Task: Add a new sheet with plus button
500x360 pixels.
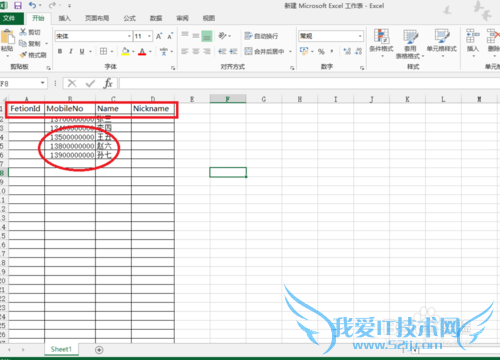Action: coord(99,350)
